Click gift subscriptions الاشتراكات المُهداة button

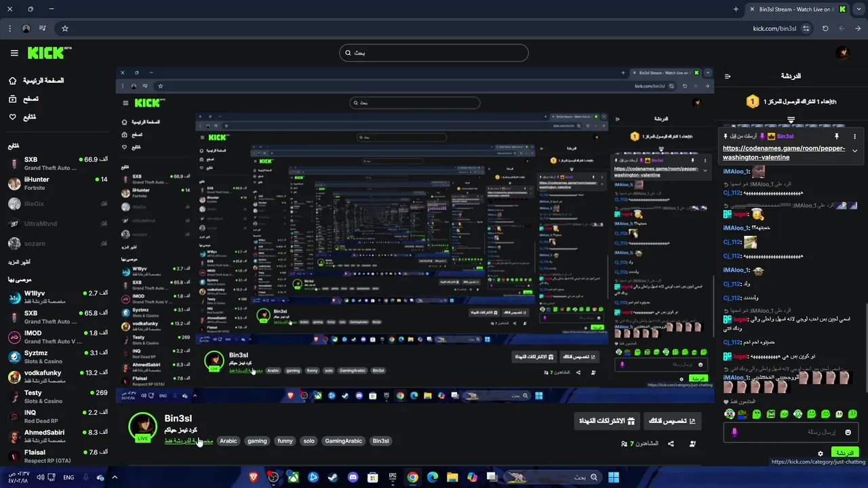(x=607, y=421)
